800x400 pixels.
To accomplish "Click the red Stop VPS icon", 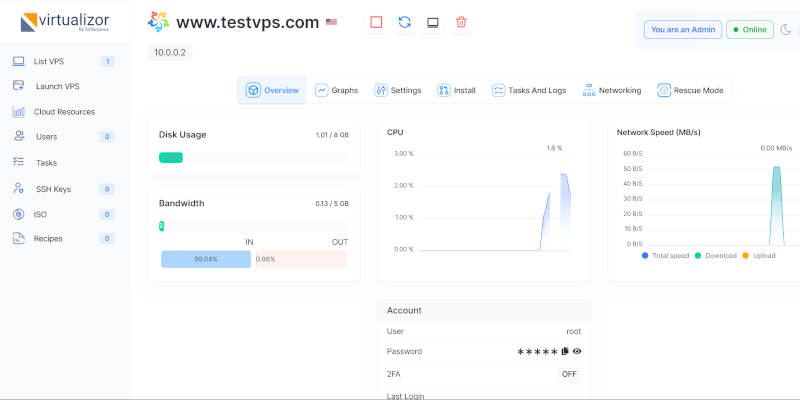I will point(376,21).
